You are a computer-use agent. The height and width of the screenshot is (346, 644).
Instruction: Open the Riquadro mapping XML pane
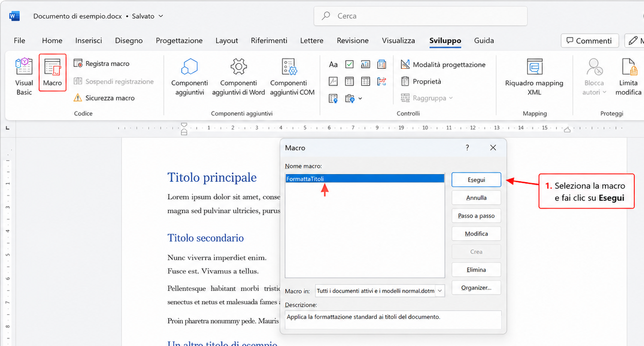(534, 77)
